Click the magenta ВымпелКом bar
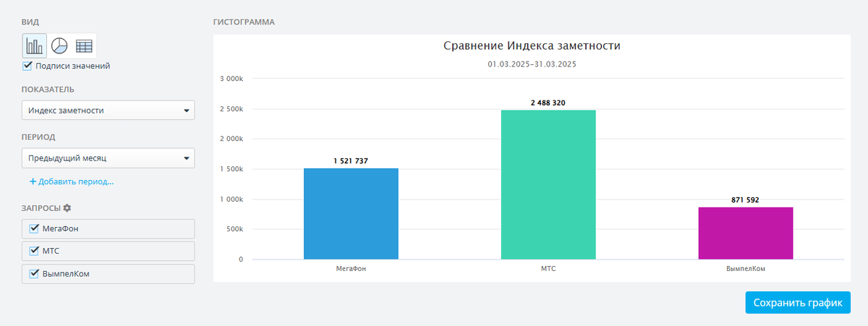Image resolution: width=868 pixels, height=326 pixels. pos(746,233)
